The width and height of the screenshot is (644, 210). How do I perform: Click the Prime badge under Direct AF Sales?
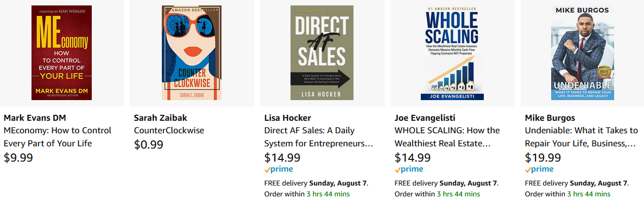click(279, 169)
